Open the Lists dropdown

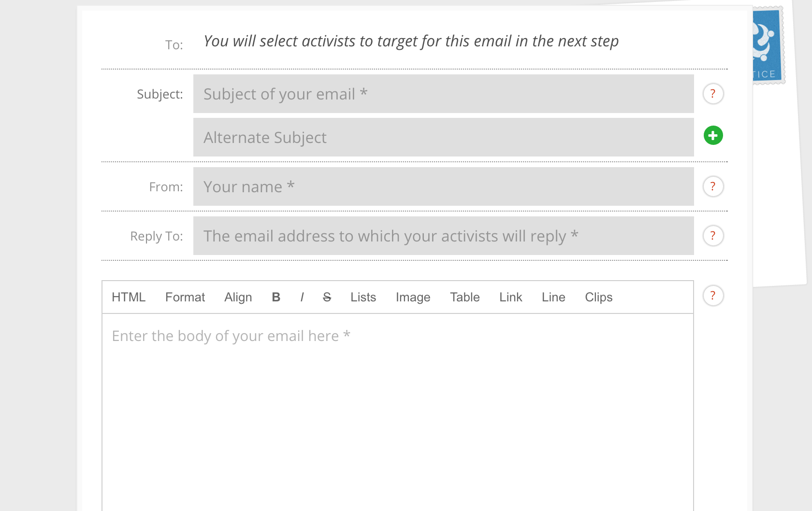pos(363,297)
